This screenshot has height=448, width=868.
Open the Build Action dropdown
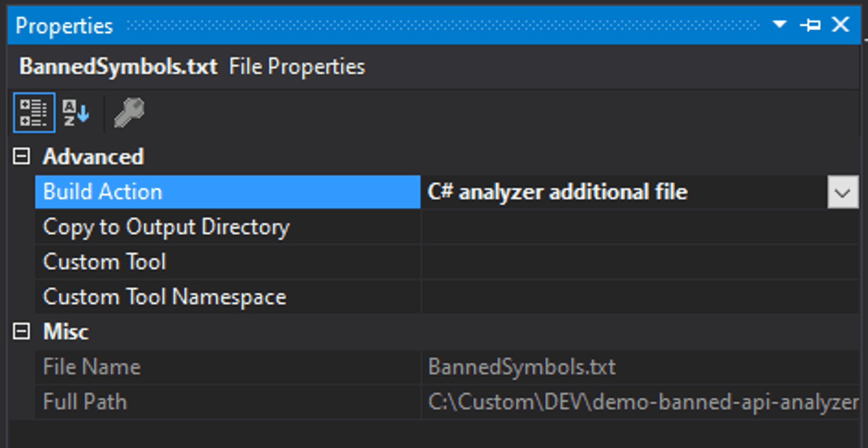point(842,192)
